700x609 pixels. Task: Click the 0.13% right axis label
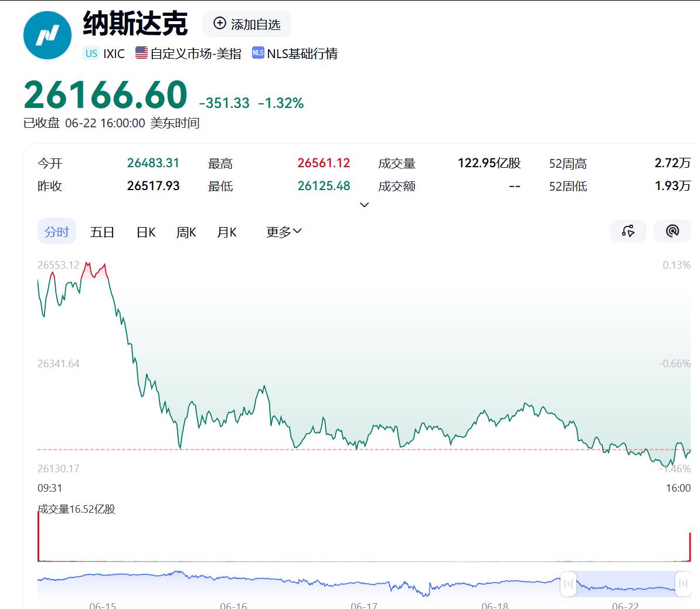click(x=677, y=265)
